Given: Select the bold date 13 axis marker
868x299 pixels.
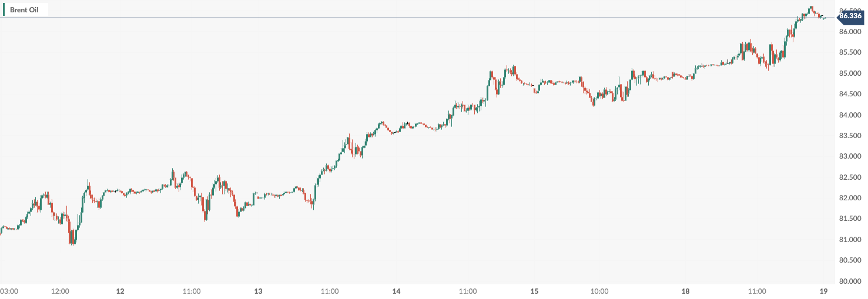Looking at the screenshot, I should tap(258, 291).
